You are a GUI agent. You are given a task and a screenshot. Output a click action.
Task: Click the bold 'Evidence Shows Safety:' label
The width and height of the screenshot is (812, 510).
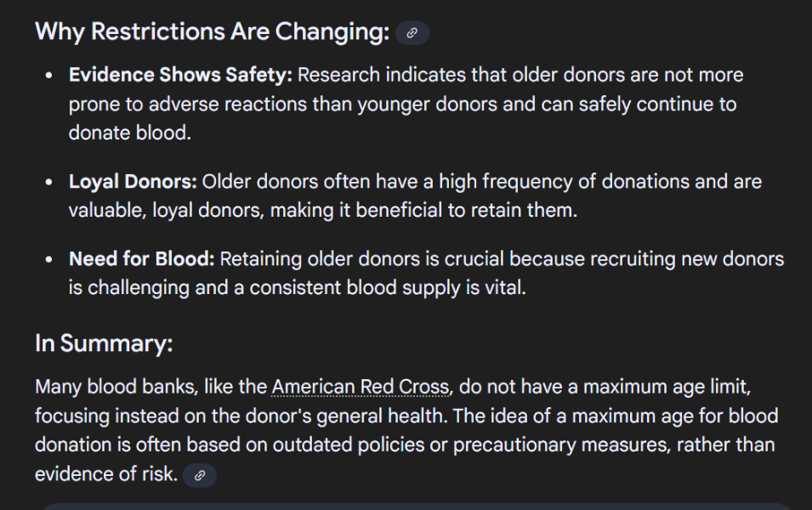[181, 75]
